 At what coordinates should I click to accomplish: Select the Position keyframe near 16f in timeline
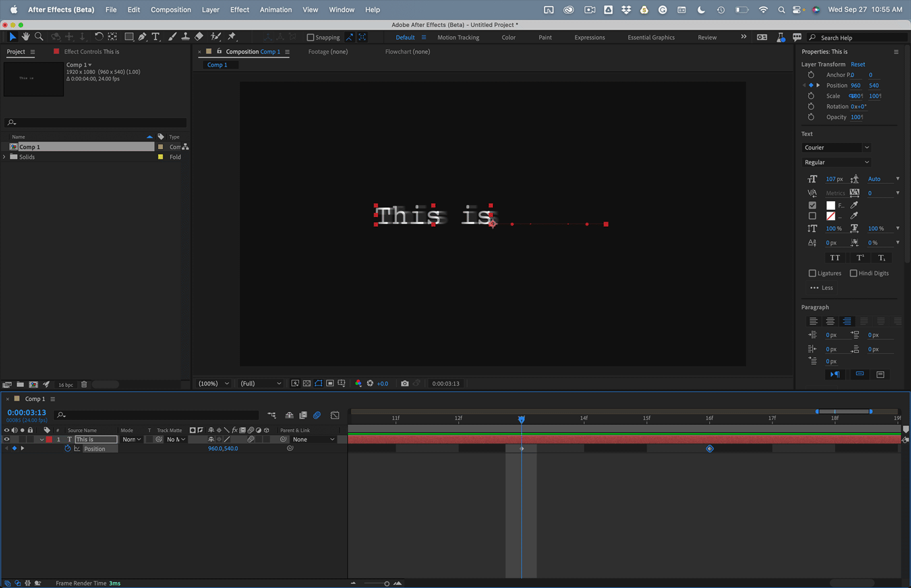click(x=709, y=448)
